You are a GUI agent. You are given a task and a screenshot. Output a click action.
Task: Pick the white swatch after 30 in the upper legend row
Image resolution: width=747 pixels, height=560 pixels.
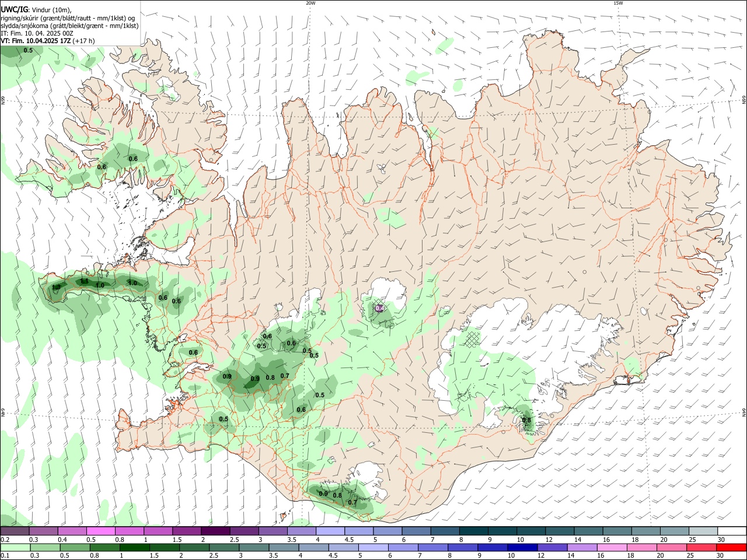pyautogui.click(x=731, y=531)
